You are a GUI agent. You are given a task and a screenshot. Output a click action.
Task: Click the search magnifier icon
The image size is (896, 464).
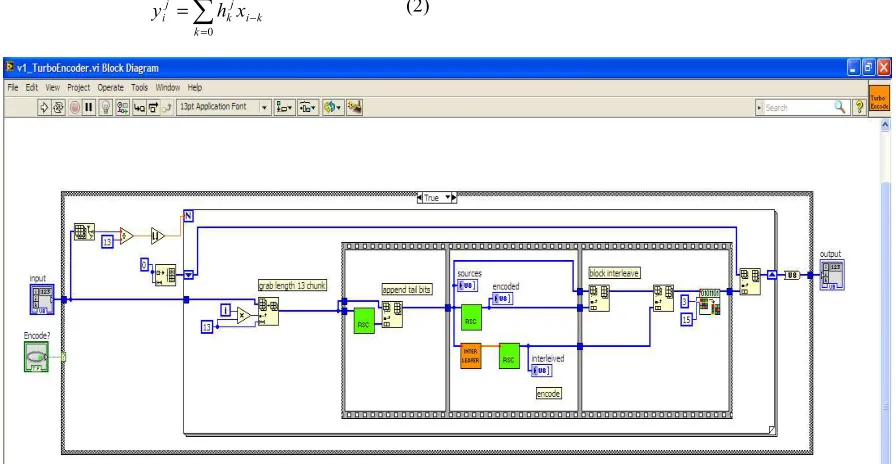pos(839,107)
